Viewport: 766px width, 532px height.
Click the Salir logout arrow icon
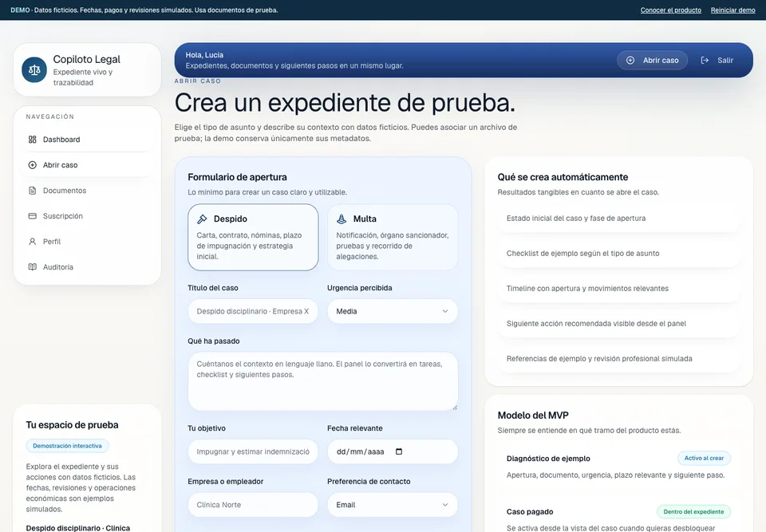point(705,60)
